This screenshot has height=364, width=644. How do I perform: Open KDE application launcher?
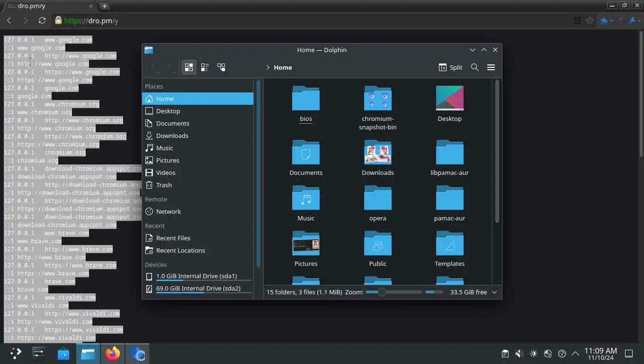click(x=16, y=353)
